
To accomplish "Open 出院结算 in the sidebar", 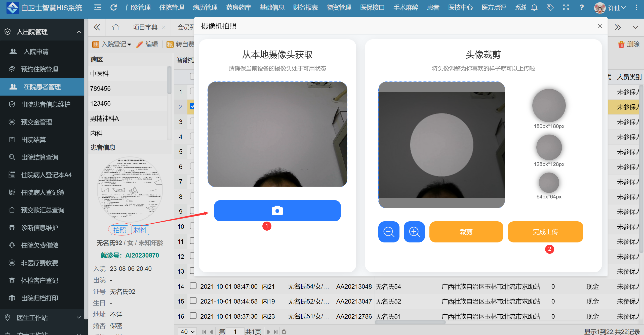I will 42,140.
